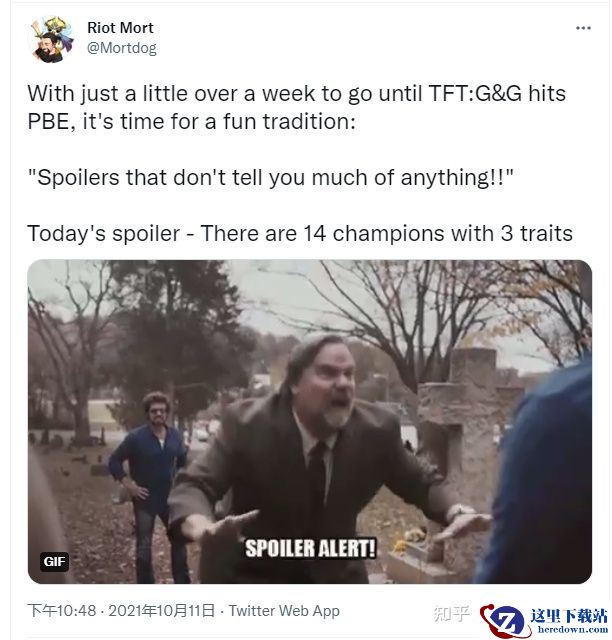Play the shouting man GIF
This screenshot has width=612, height=640.
[309, 422]
